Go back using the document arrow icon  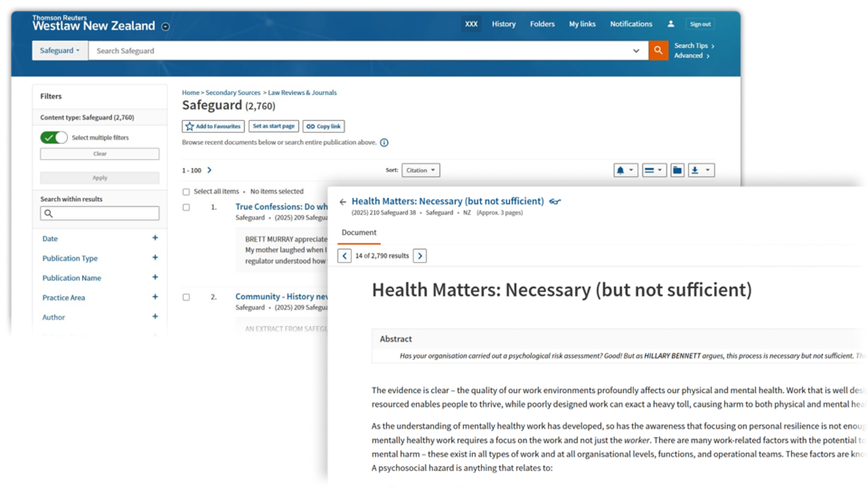[342, 202]
